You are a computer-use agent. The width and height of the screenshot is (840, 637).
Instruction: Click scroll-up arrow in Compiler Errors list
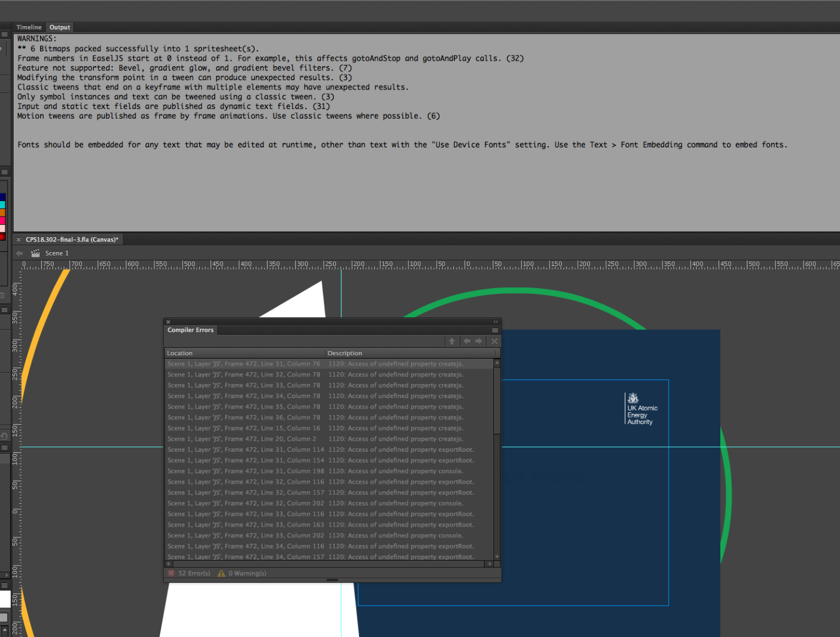coord(497,363)
